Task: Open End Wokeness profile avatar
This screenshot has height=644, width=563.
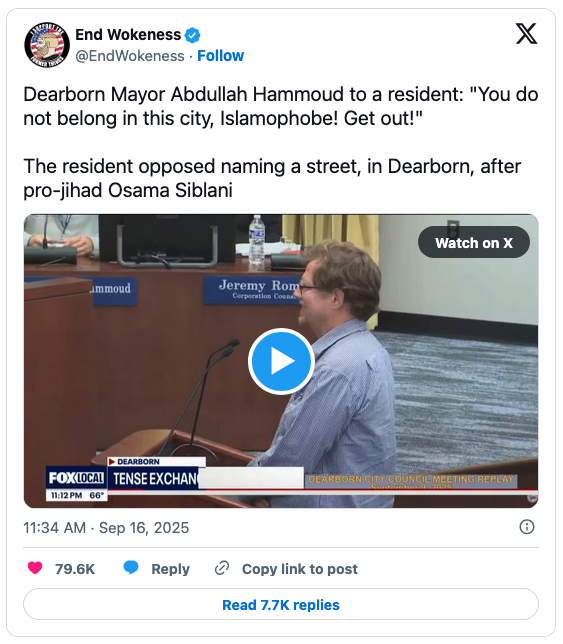Action: (47, 45)
